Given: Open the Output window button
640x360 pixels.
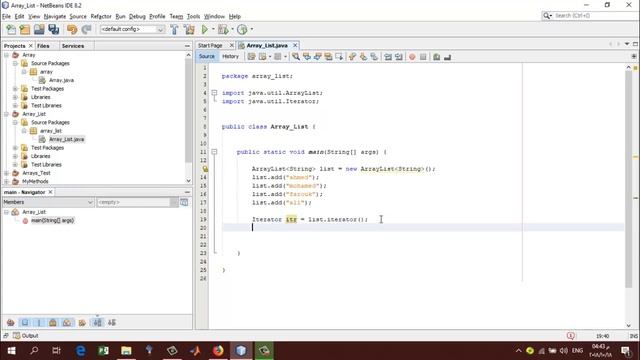Looking at the screenshot, I should click(25, 336).
